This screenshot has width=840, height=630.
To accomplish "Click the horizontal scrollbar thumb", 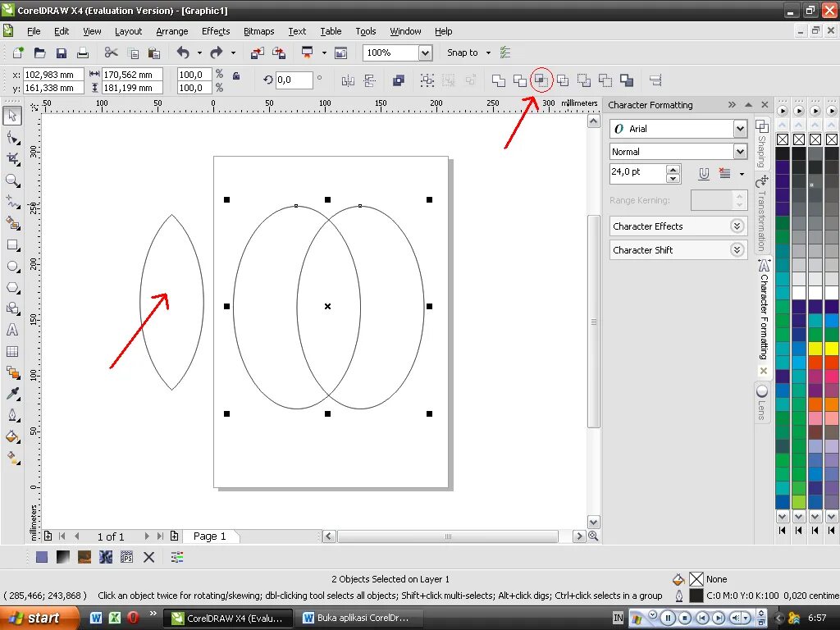I will (x=448, y=536).
